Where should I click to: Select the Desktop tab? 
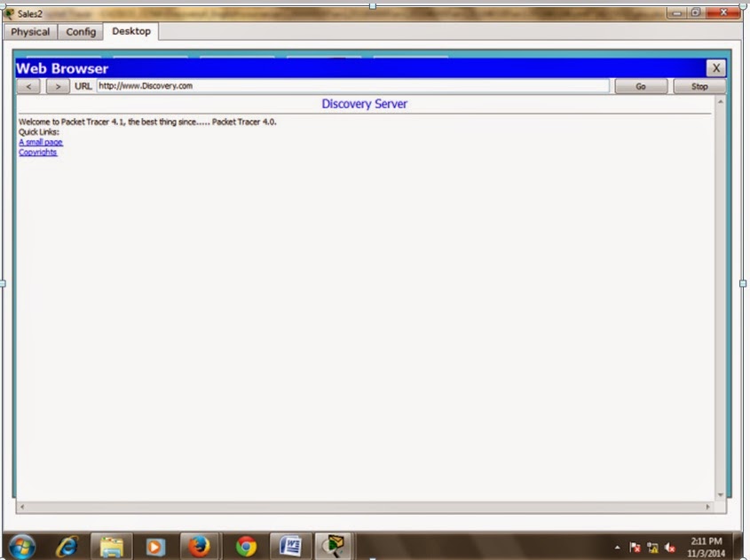coord(131,31)
